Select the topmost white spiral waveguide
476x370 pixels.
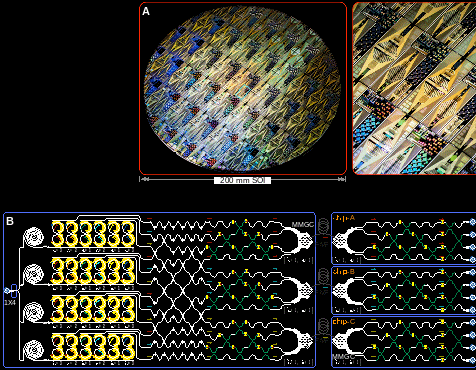[34, 237]
